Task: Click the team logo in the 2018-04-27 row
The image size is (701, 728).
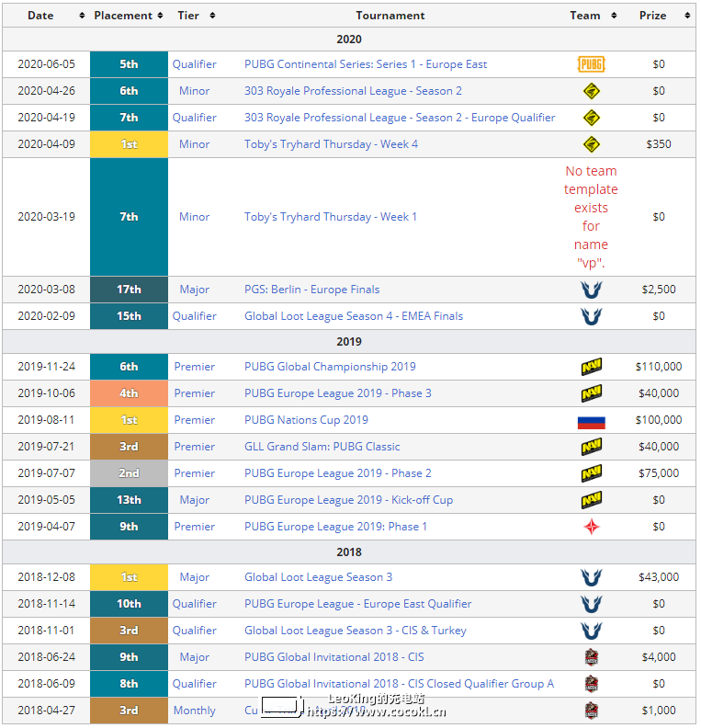Action: [x=591, y=711]
